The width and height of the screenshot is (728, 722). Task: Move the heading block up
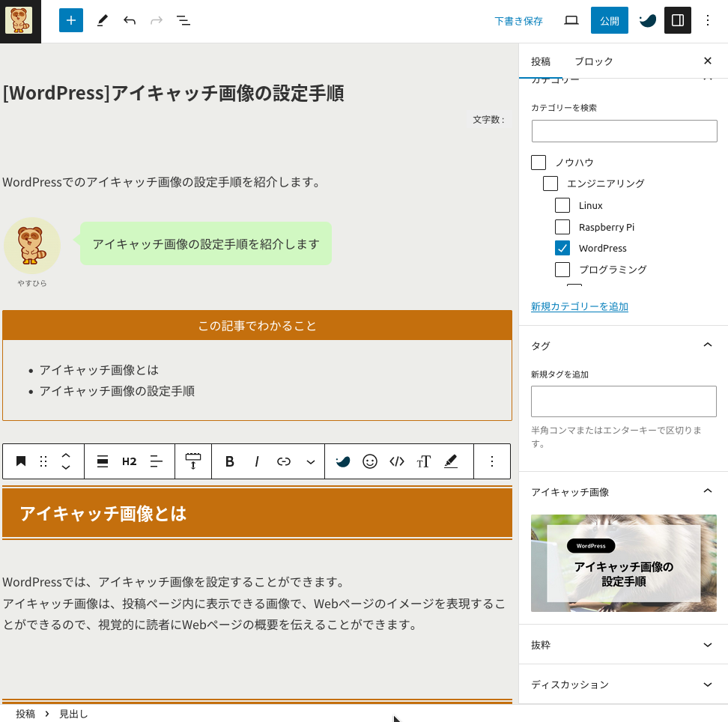coord(66,455)
